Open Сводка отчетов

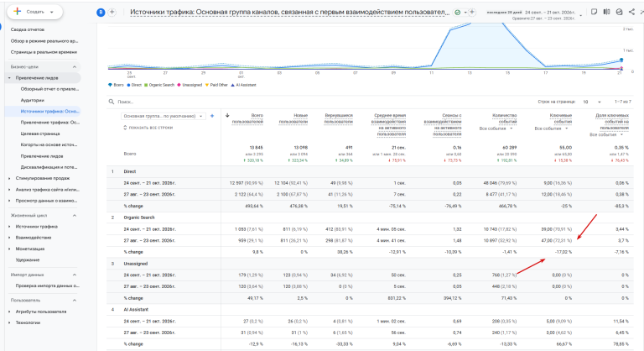click(28, 29)
